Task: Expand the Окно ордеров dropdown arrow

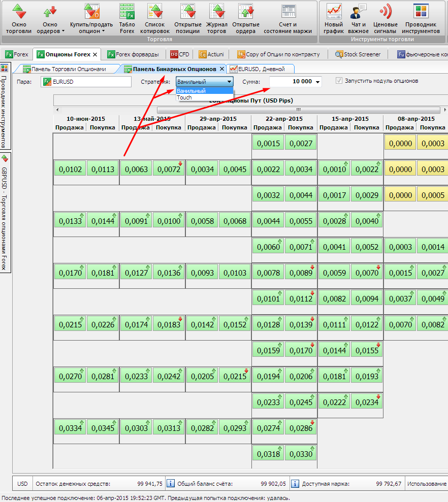Action: click(x=63, y=31)
